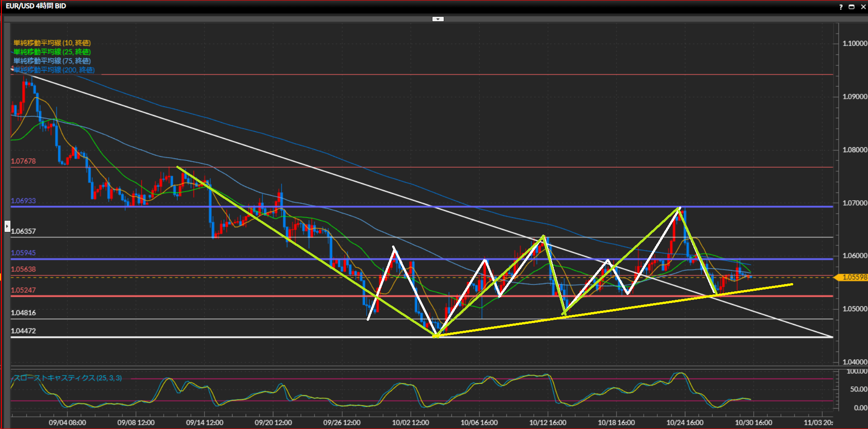Image resolution: width=868 pixels, height=429 pixels.
Task: Expand the left side panel arrow
Action: point(7,226)
